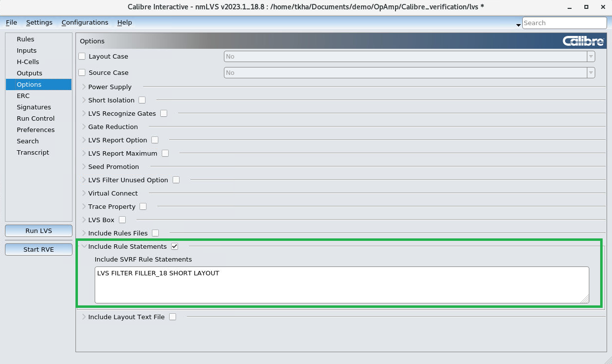Click the Calibre logo icon
Screen dimensions: 612x364
[583, 41]
